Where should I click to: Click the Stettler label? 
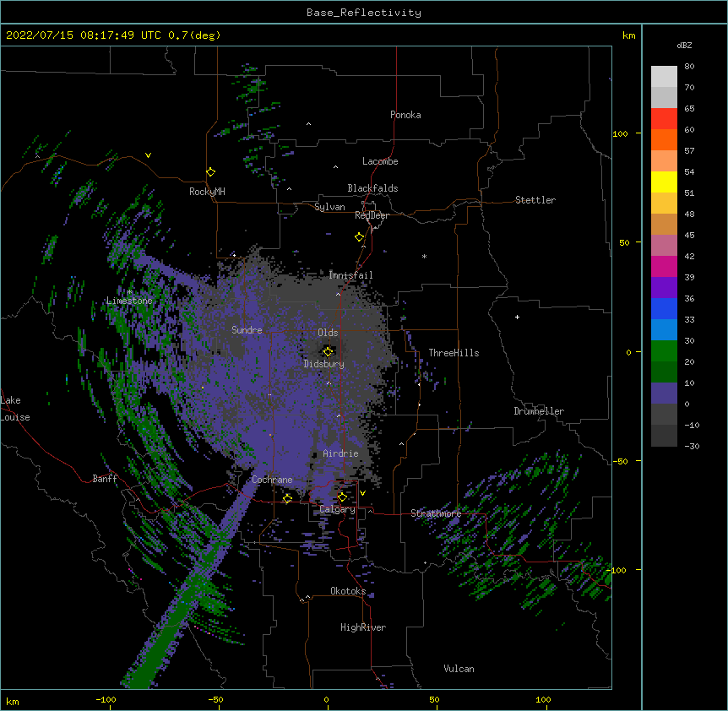(x=535, y=200)
